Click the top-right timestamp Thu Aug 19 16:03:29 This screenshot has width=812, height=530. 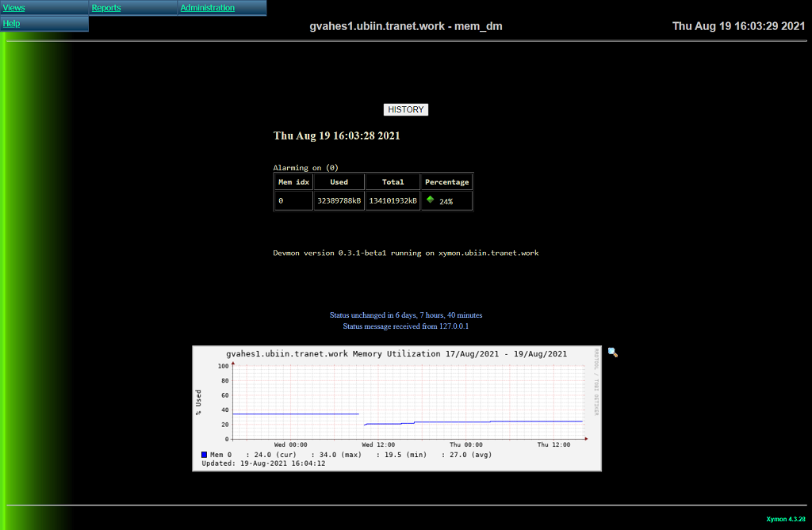[x=738, y=26]
